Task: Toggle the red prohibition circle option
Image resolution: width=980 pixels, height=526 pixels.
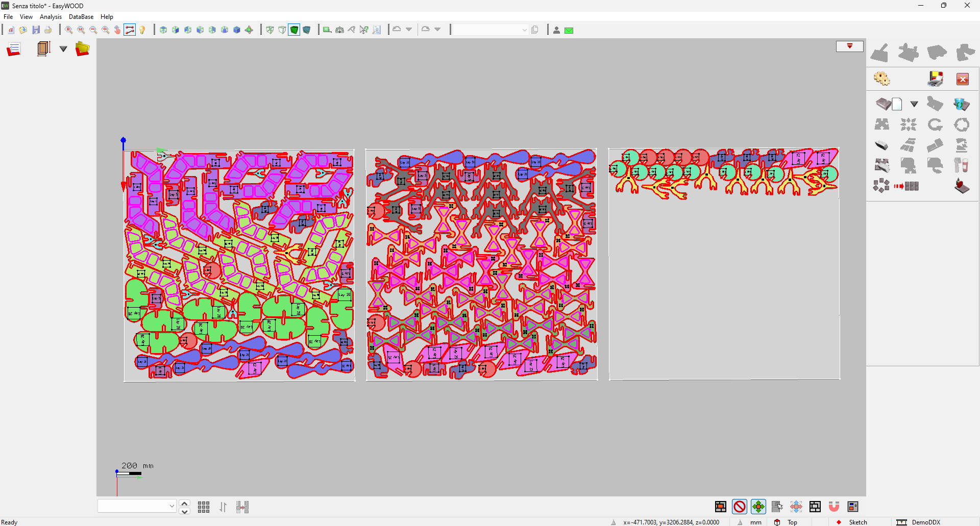Action: click(x=740, y=507)
